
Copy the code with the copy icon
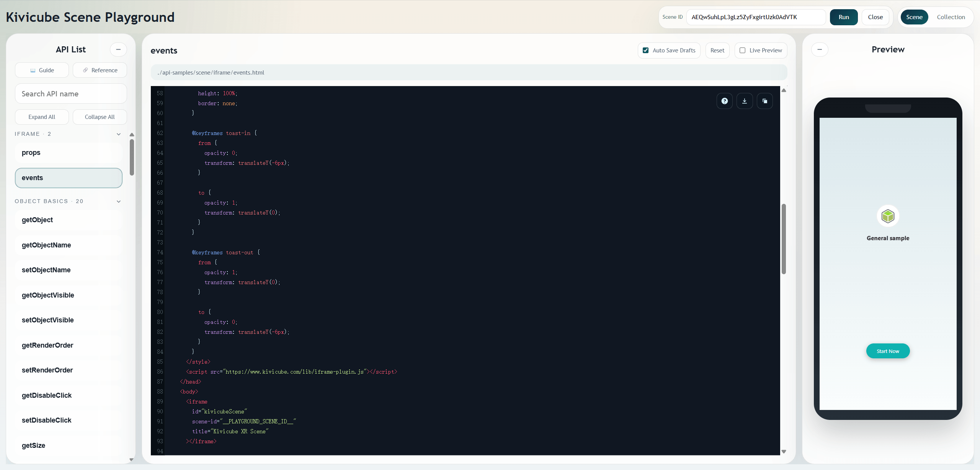tap(764, 101)
